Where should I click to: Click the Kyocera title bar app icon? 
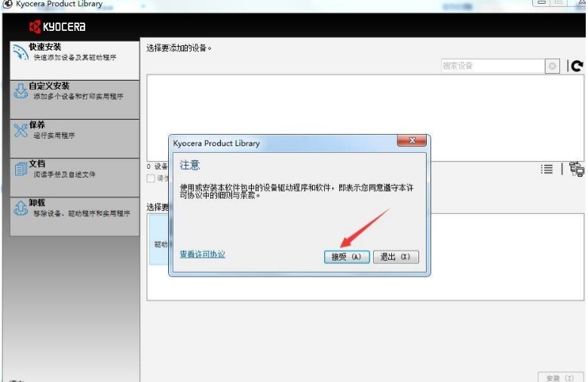tap(8, 4)
